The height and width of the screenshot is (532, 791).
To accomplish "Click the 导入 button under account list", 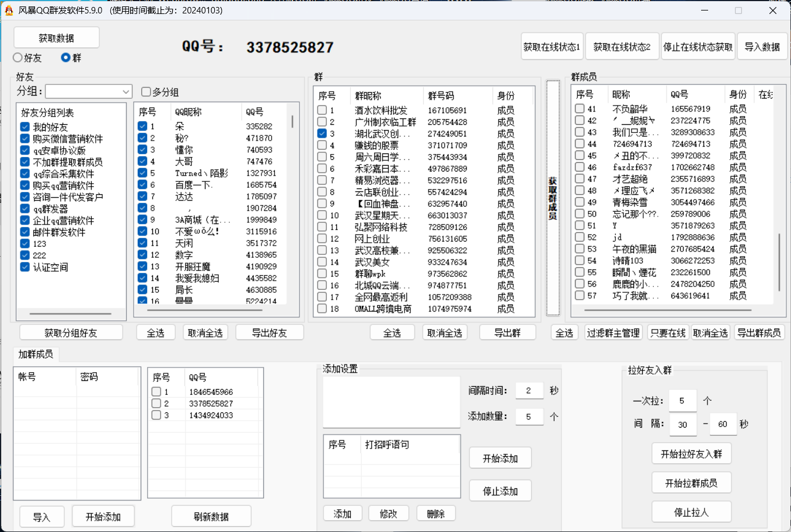I will (41, 517).
